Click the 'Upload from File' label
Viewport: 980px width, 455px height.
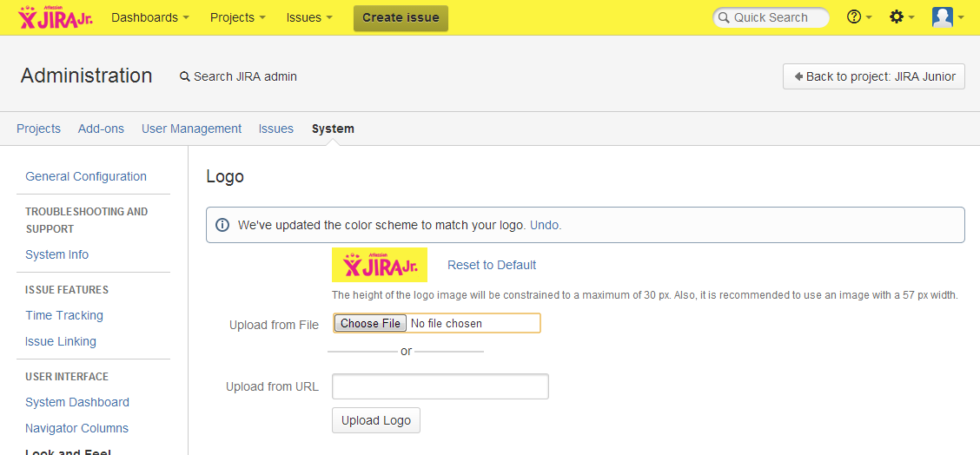coord(274,325)
